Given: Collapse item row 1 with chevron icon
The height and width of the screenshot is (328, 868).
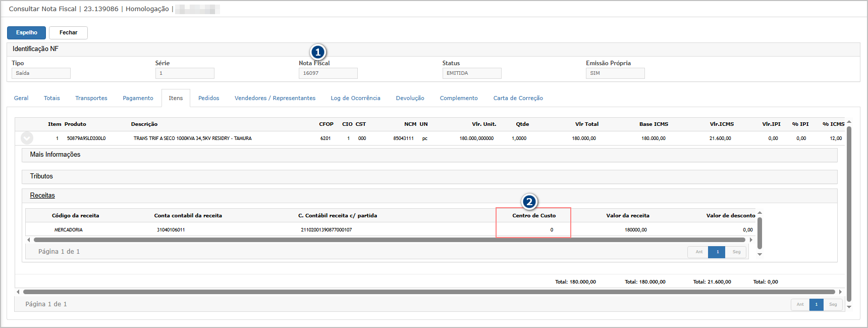Looking at the screenshot, I should (x=27, y=138).
